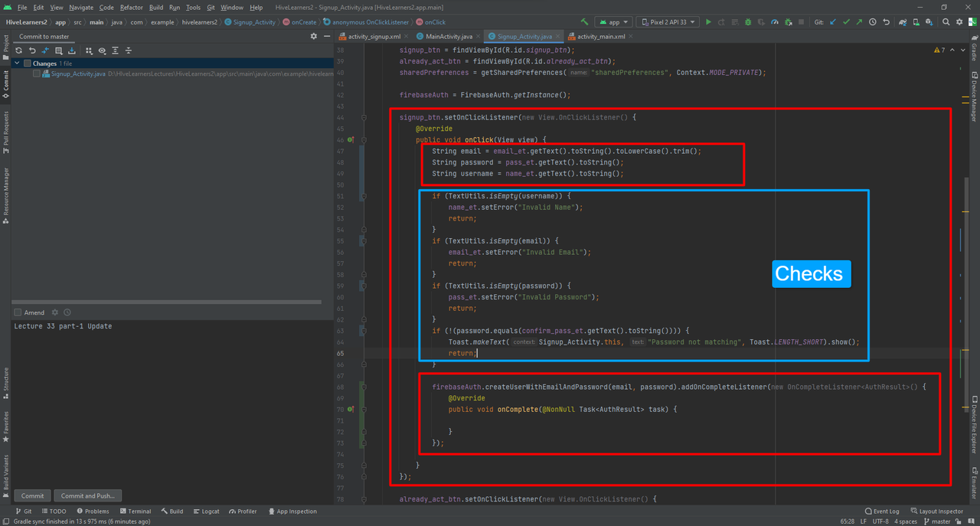Sync project with Gradle files icon

(x=903, y=22)
